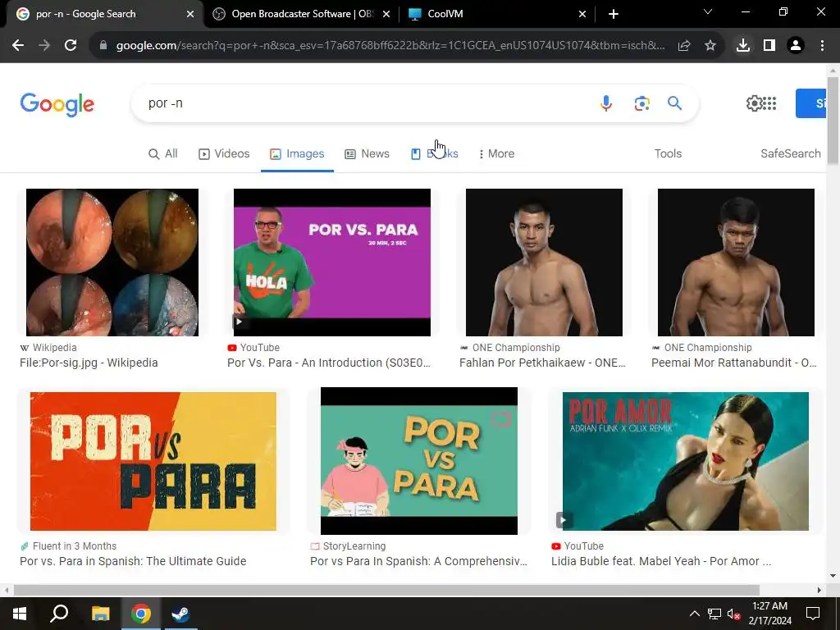This screenshot has height=630, width=840.
Task: Reload the current page
Action: 71,46
